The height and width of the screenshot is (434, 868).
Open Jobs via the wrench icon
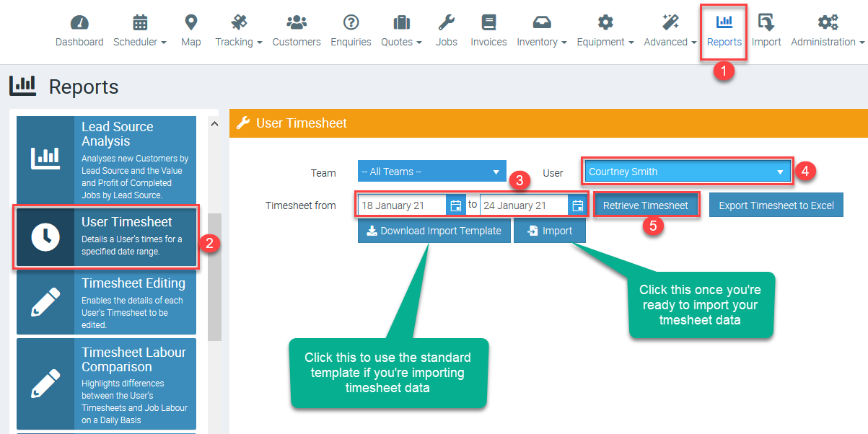coord(446,22)
